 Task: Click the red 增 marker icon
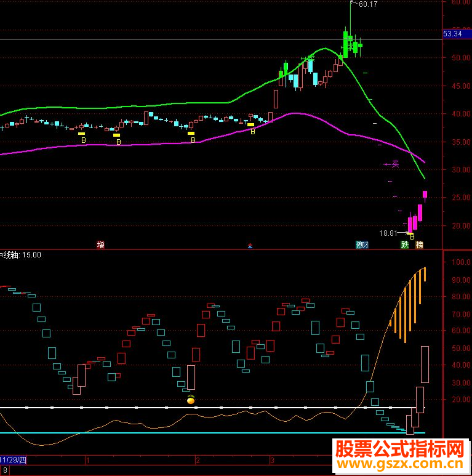click(100, 244)
